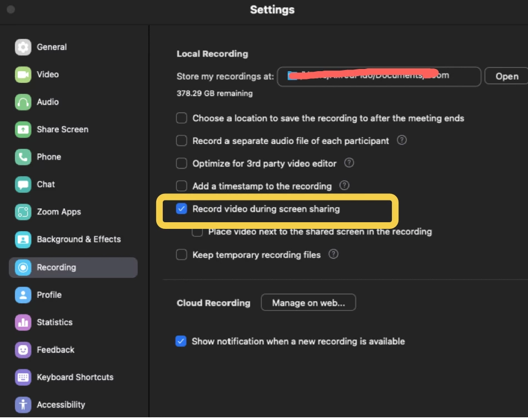This screenshot has width=528, height=420.
Task: Disable Show notification when new recording available
Action: click(181, 341)
